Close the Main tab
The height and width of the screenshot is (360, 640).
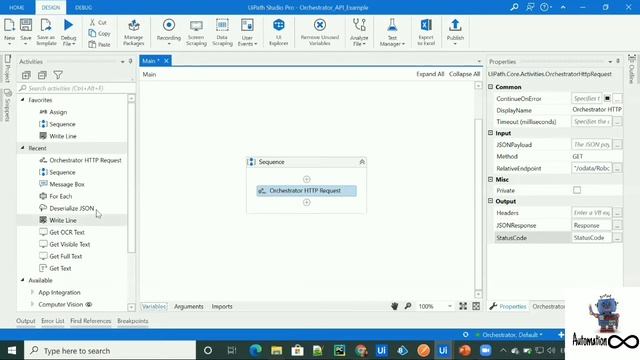[166, 61]
